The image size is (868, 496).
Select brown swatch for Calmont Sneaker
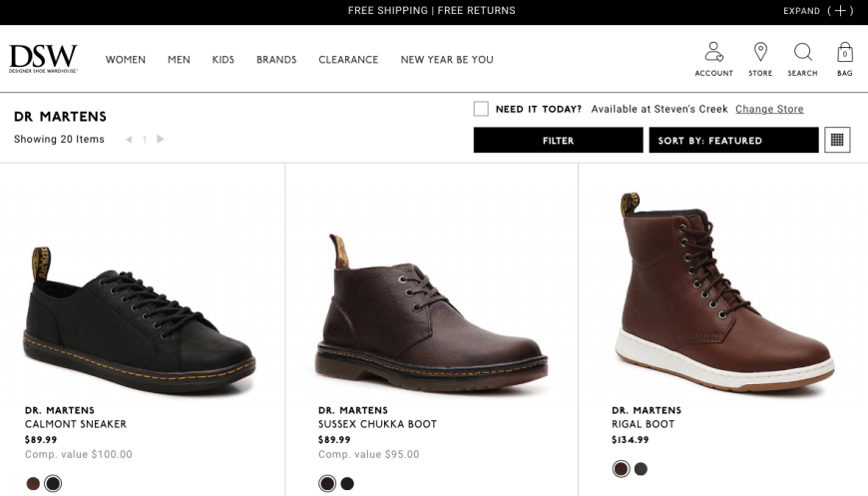pos(33,483)
